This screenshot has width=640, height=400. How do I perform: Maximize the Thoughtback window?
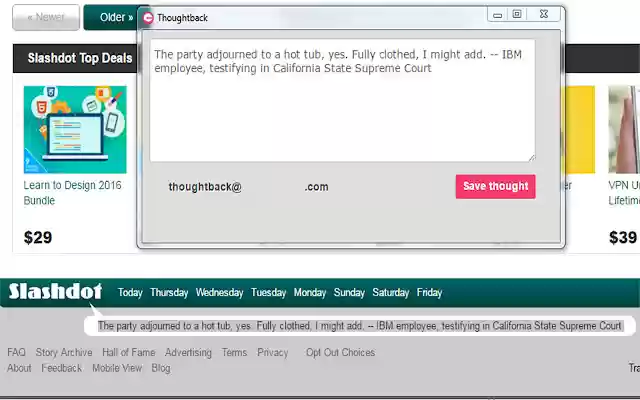click(x=517, y=15)
